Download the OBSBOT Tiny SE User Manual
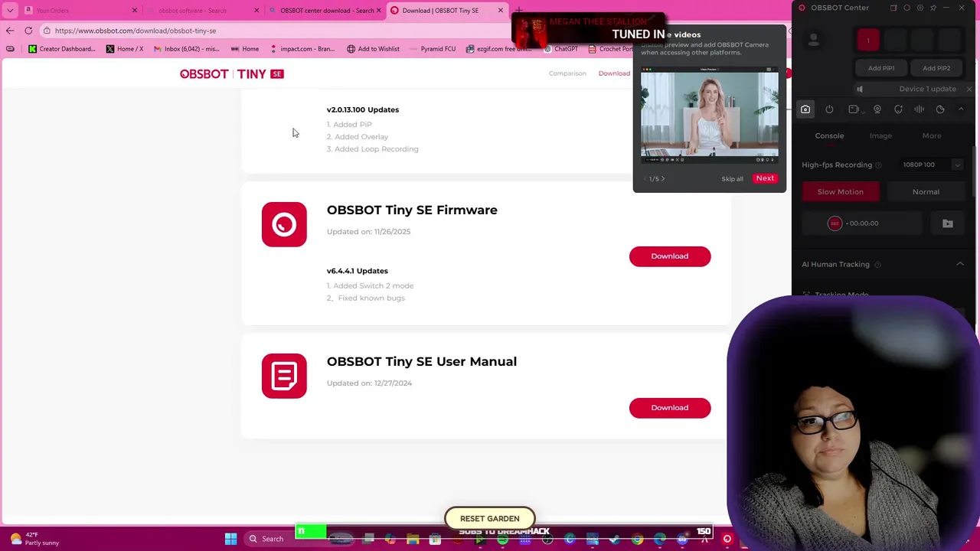The width and height of the screenshot is (980, 551). (670, 408)
